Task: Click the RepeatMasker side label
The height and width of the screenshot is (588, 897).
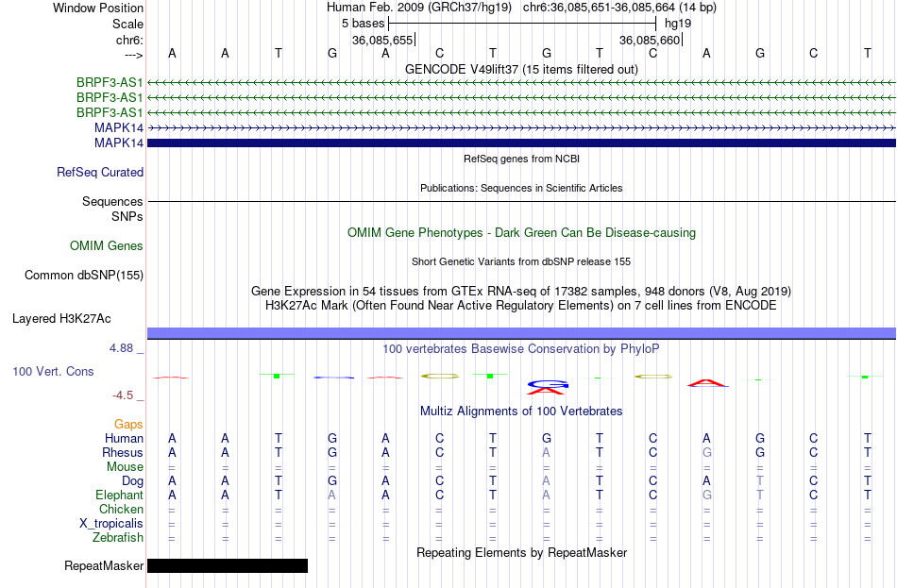Action: pos(104,565)
